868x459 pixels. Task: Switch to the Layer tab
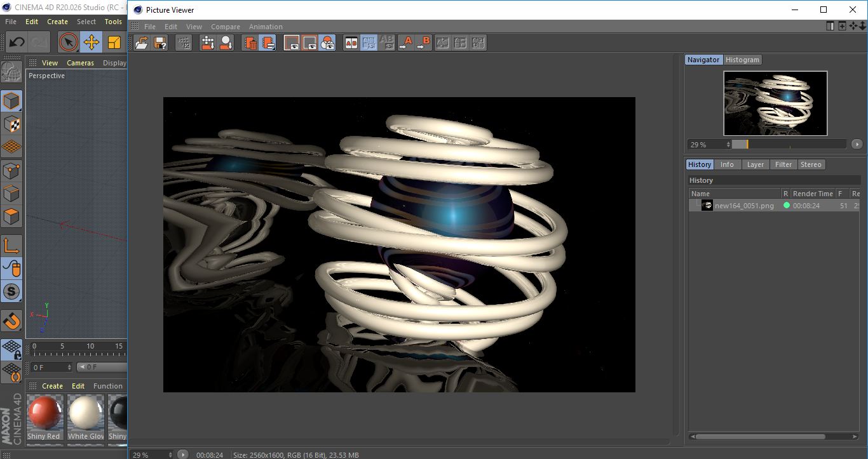(756, 164)
